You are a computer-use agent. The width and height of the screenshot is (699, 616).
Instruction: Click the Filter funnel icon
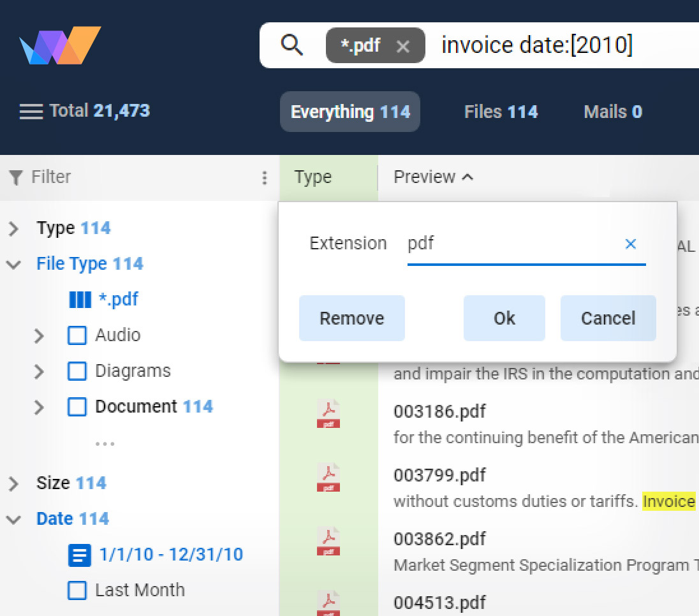17,177
